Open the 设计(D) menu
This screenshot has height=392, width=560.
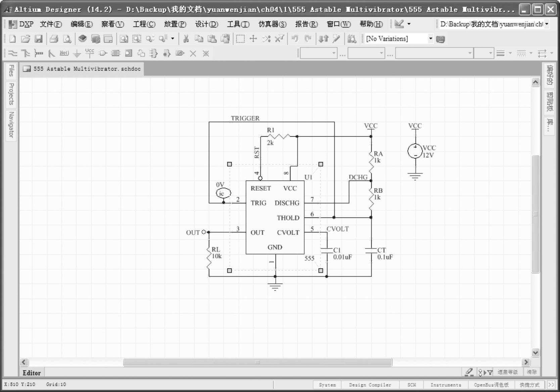tap(206, 24)
